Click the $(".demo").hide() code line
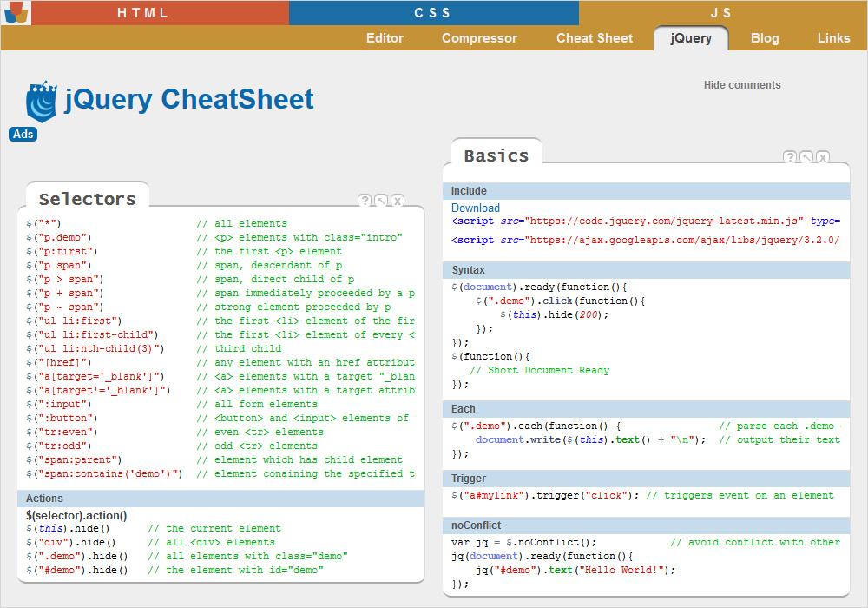Image resolution: width=868 pixels, height=608 pixels. (x=187, y=556)
